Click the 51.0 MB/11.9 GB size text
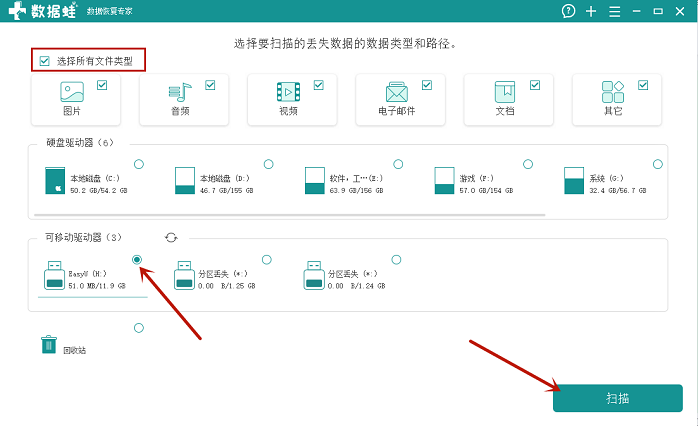The image size is (698, 426). click(x=97, y=286)
